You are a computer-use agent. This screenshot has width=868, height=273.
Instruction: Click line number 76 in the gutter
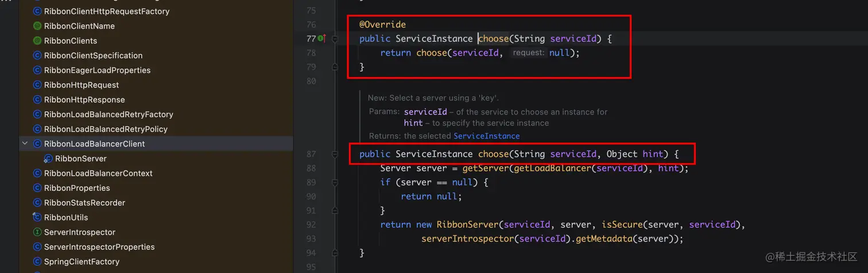[312, 25]
